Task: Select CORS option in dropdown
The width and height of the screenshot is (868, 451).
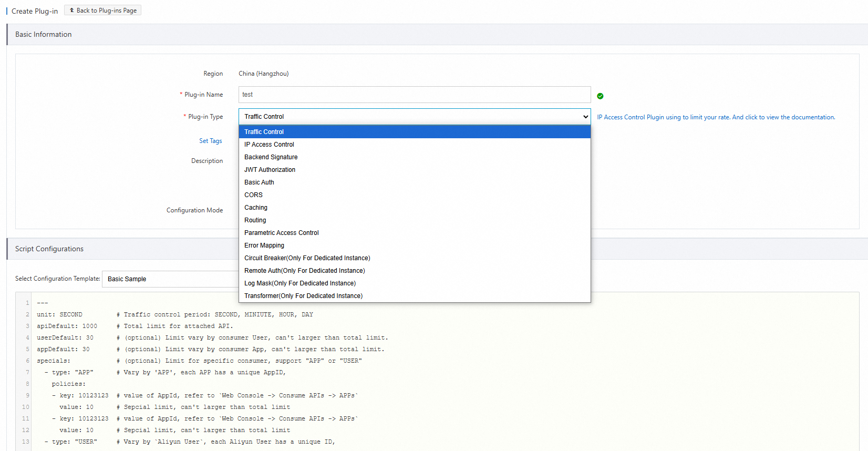Action: (x=253, y=195)
